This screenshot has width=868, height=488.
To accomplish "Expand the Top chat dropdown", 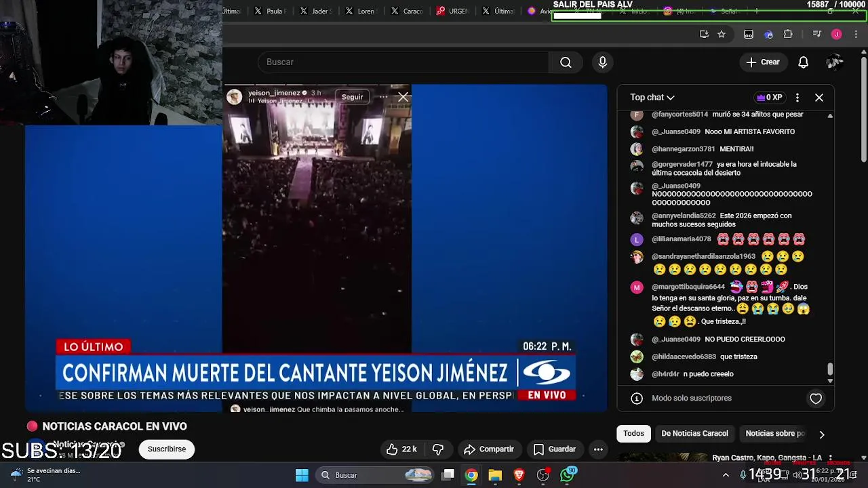I will pos(652,98).
